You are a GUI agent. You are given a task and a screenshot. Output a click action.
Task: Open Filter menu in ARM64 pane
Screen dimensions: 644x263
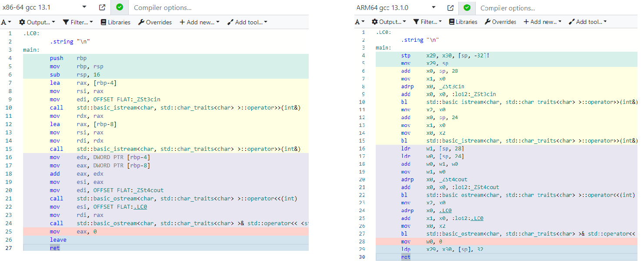pyautogui.click(x=428, y=22)
